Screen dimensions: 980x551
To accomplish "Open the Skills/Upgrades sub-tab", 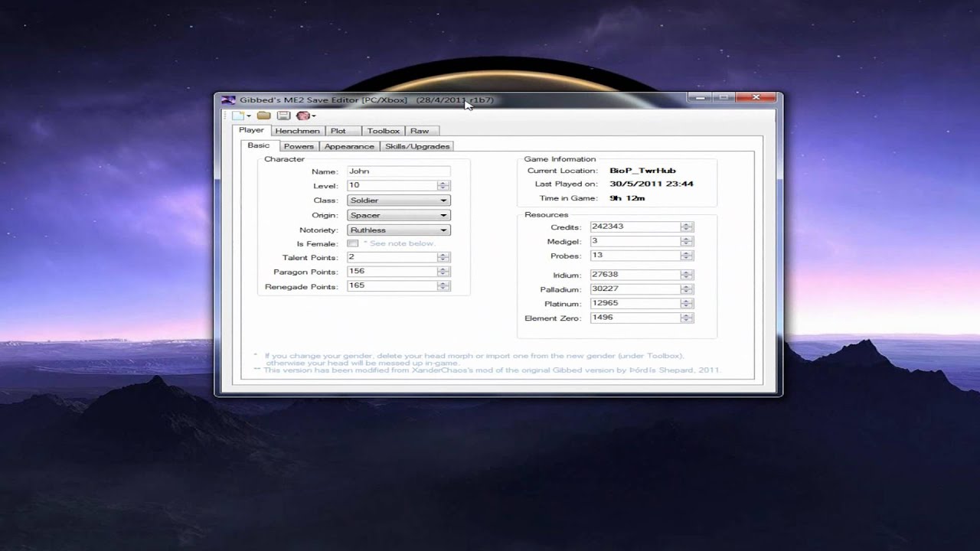I will (417, 146).
